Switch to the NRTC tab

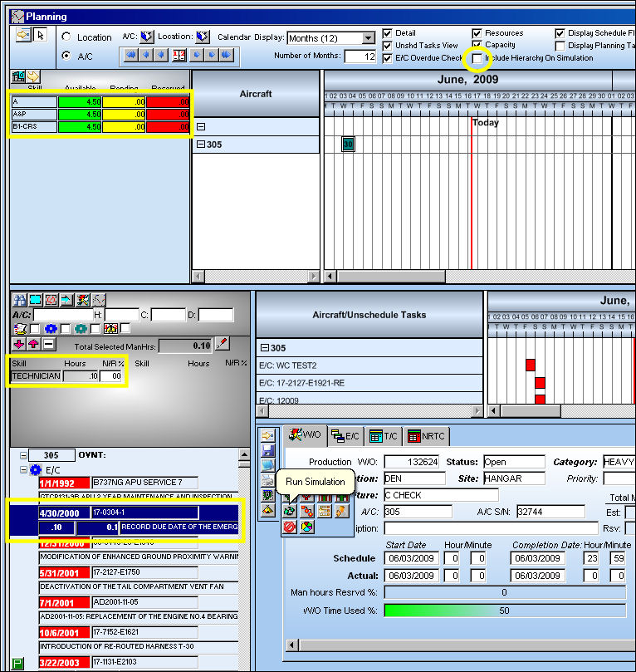[x=427, y=436]
